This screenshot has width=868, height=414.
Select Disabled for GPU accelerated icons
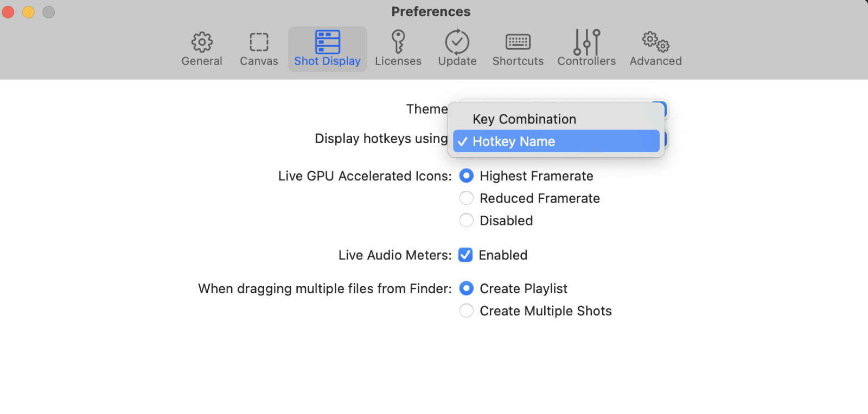466,221
